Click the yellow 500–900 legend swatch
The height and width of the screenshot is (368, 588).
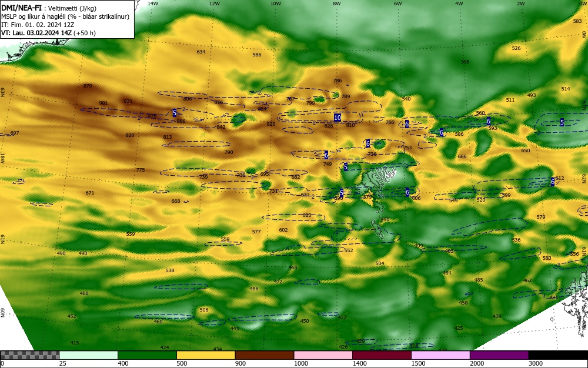206,355
